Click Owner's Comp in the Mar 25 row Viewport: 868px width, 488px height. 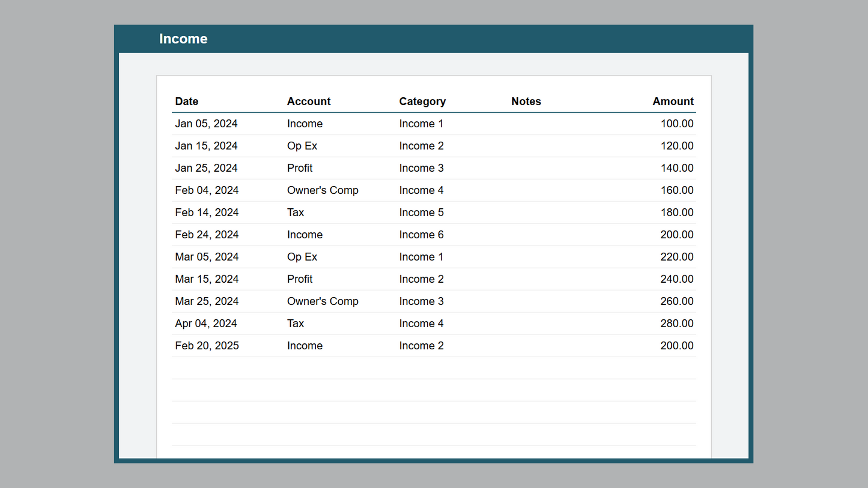point(323,301)
